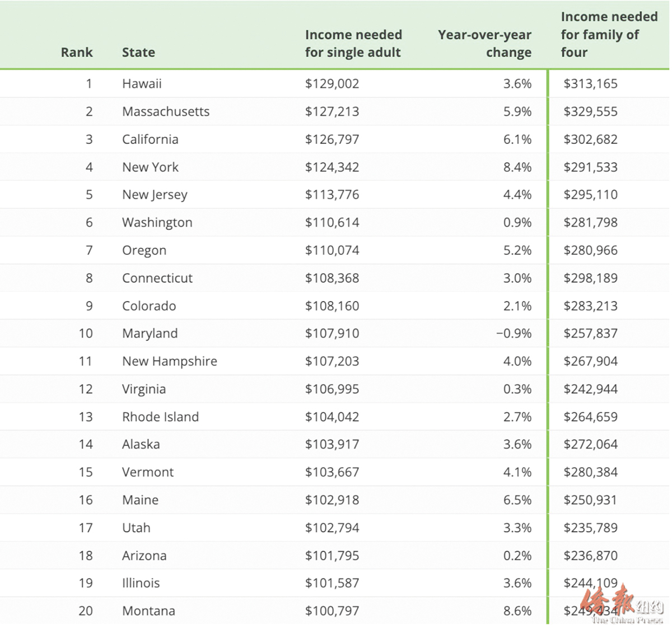Viewport: 672px width, 625px height.
Task: Click the Massachusetts state name
Action: 166,111
